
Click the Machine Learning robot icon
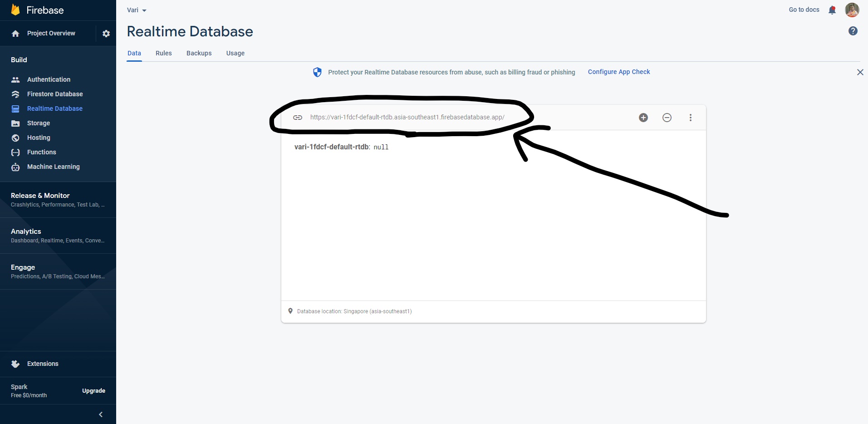click(15, 167)
